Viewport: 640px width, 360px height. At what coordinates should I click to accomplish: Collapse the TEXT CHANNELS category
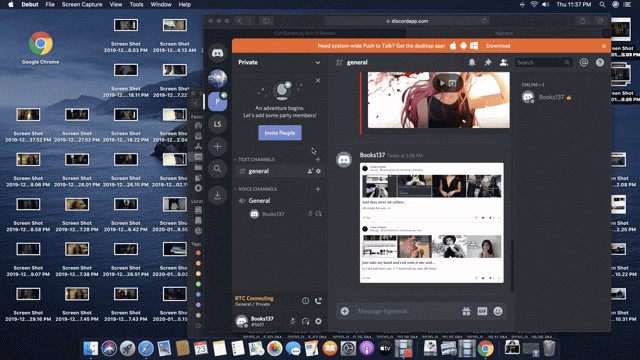pyautogui.click(x=256, y=160)
